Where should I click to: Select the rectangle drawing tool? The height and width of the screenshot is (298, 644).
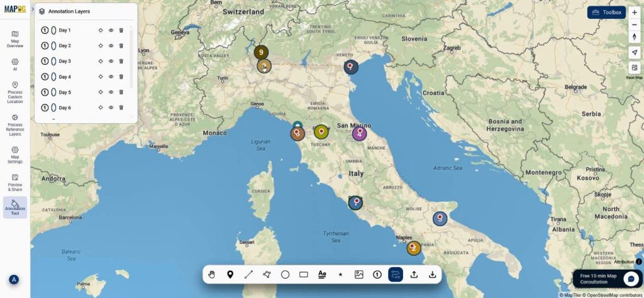coord(304,275)
